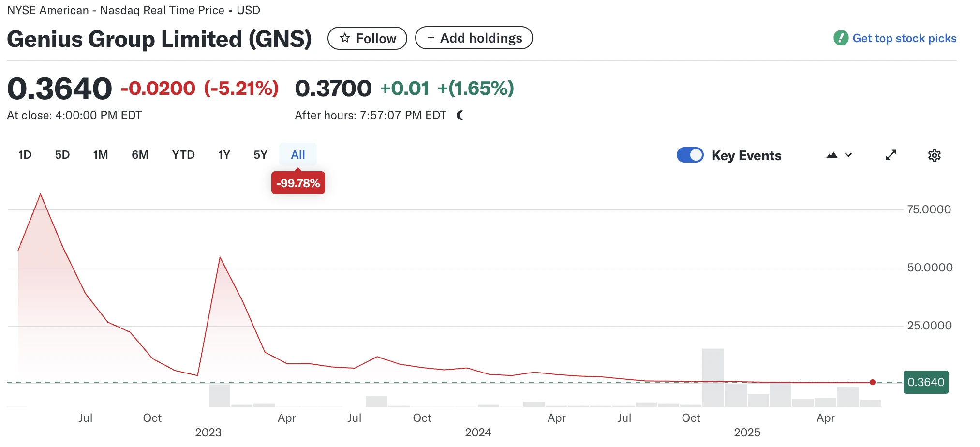The height and width of the screenshot is (447, 980).
Task: Show the 6M chart range
Action: [x=140, y=155]
